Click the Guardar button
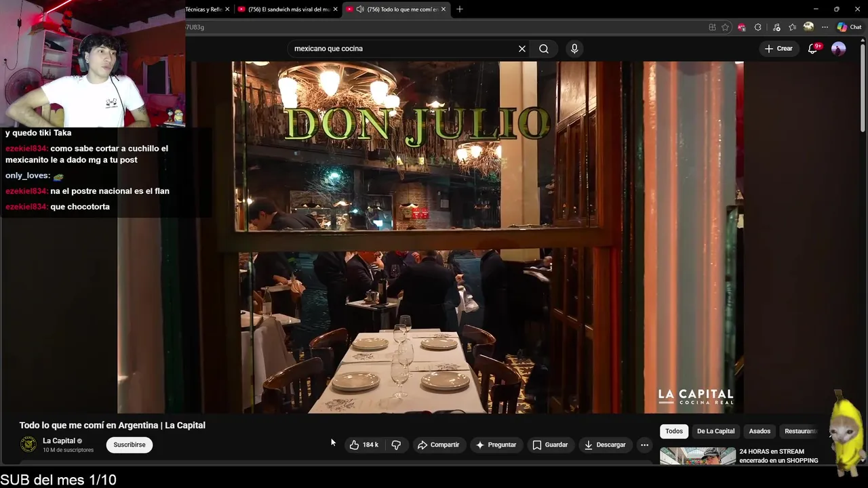 pyautogui.click(x=550, y=445)
